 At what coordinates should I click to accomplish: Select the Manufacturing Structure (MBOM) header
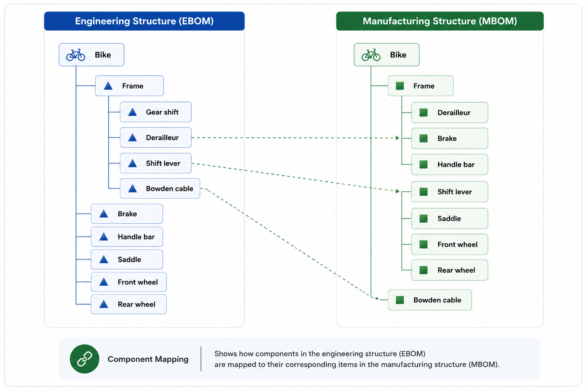[x=440, y=21]
